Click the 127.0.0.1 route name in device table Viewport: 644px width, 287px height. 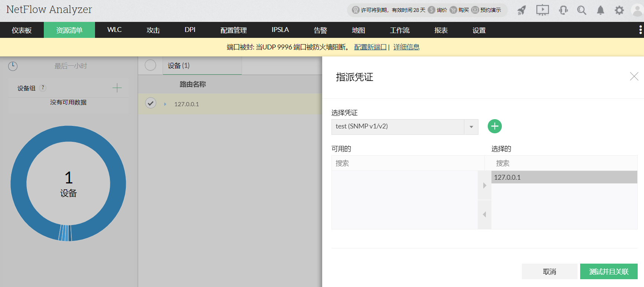[187, 104]
